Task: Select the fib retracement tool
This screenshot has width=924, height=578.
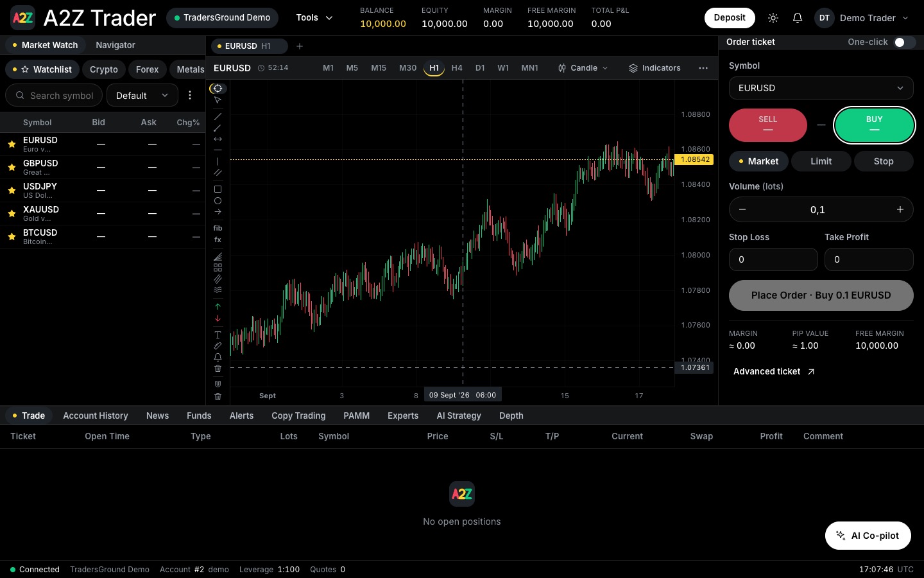Action: pos(218,228)
